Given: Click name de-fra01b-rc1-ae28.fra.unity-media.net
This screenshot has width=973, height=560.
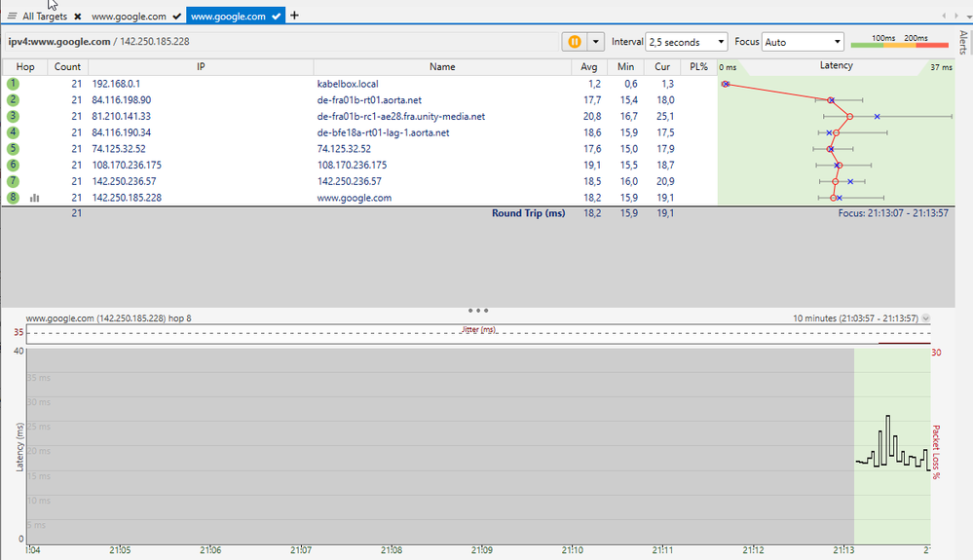Looking at the screenshot, I should [401, 116].
